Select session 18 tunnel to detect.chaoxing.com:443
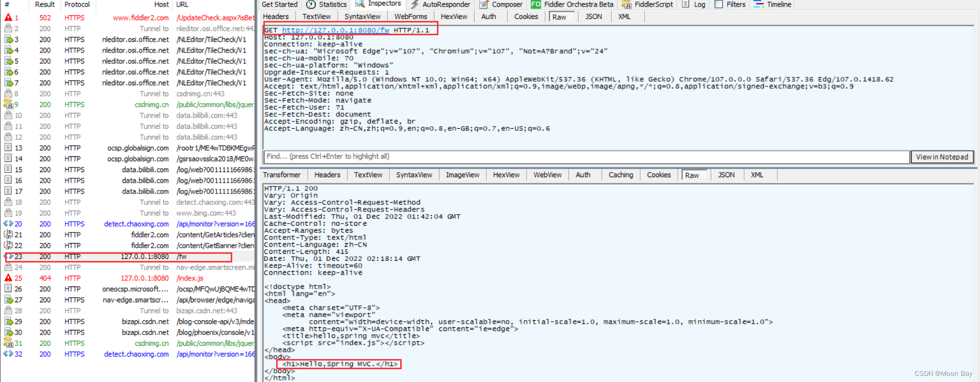This screenshot has width=980, height=382. [128, 202]
